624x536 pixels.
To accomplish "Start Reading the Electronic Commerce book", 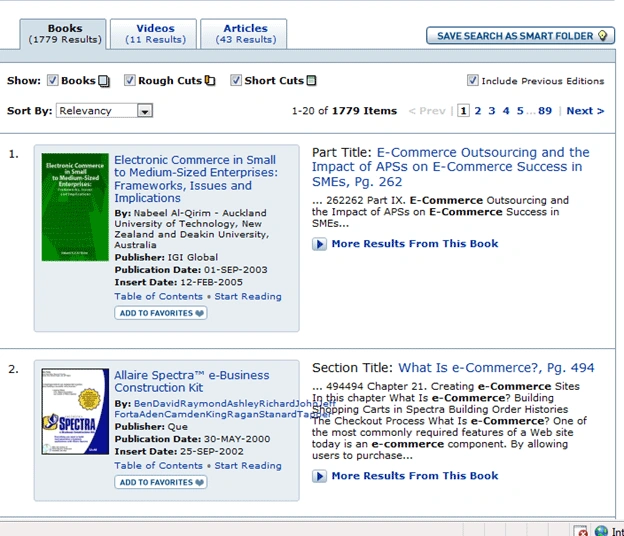I will point(248,296).
